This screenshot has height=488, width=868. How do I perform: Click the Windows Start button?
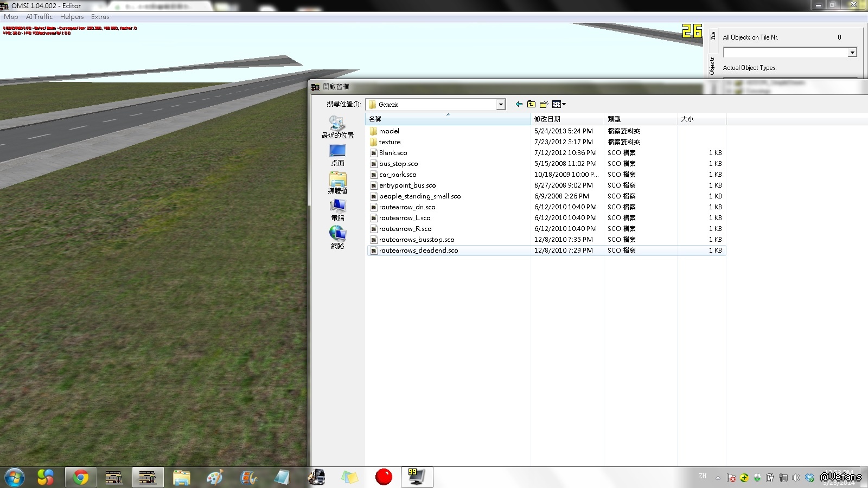click(x=15, y=477)
